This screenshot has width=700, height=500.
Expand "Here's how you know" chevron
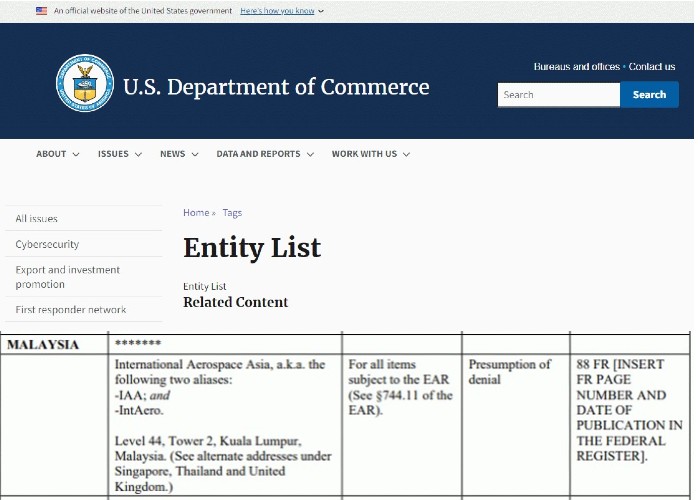pos(321,11)
